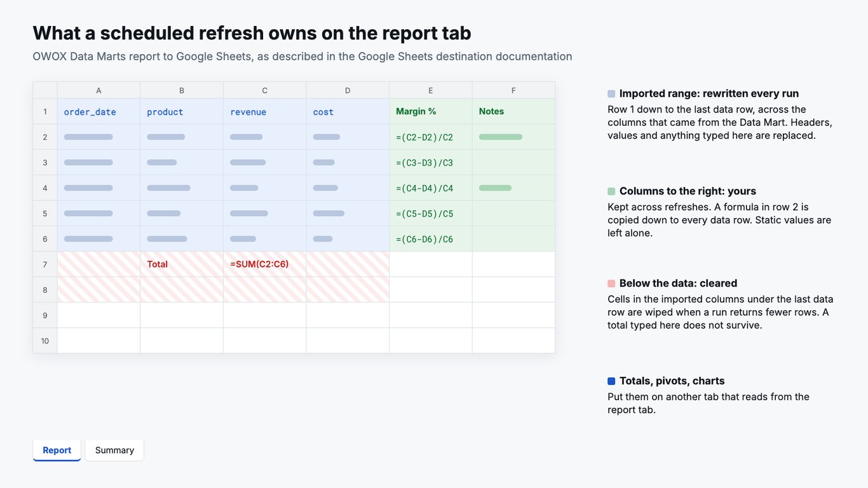Screen dimensions: 868x488
Task: Click the 'Totals, pivots, charts' heading
Action: coord(672,381)
